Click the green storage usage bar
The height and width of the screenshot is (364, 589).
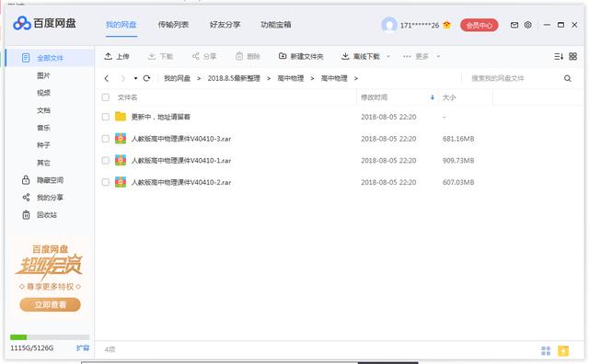[18, 337]
